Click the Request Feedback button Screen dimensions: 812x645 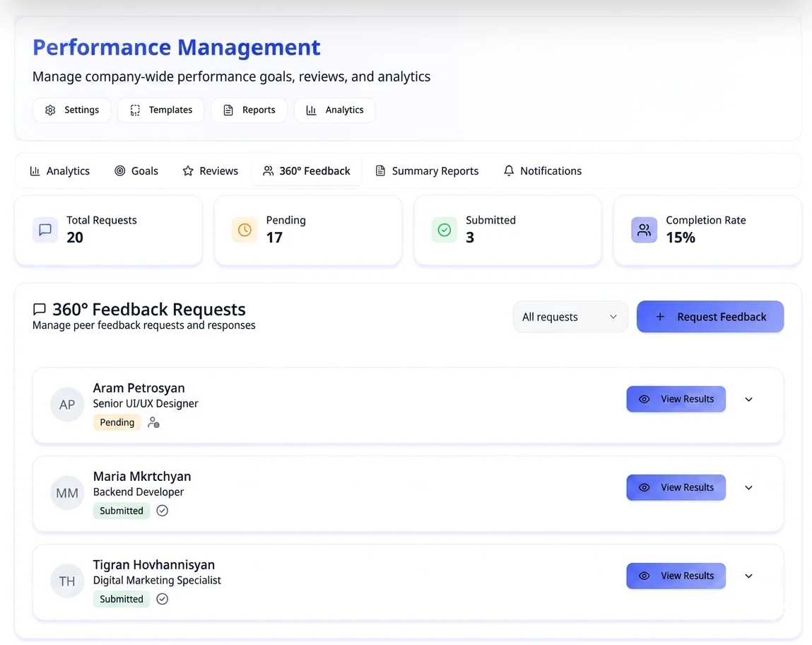710,317
